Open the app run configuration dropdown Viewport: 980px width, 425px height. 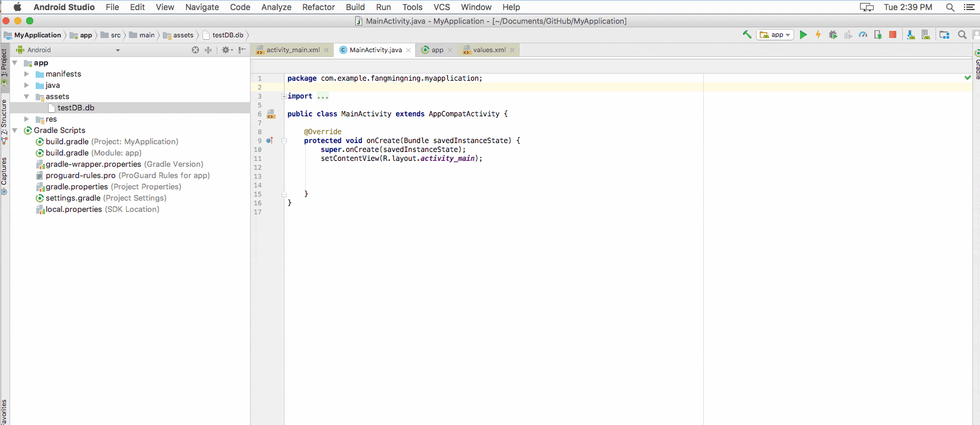775,35
